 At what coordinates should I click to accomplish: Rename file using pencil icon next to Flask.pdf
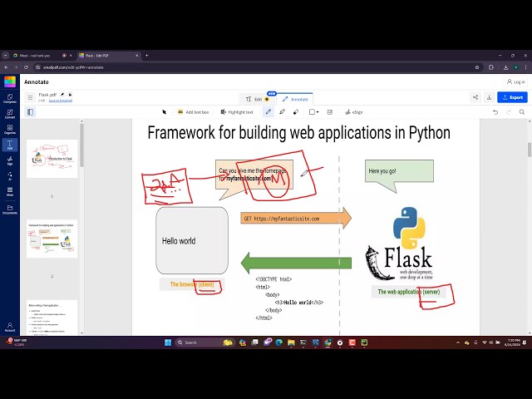[x=62, y=95]
